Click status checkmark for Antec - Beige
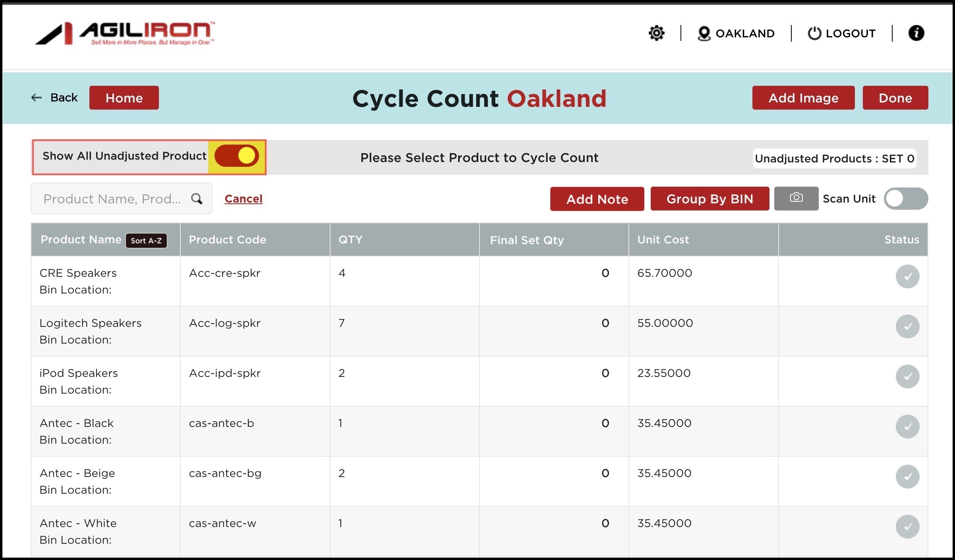Screen dimensions: 955x560 907,477
